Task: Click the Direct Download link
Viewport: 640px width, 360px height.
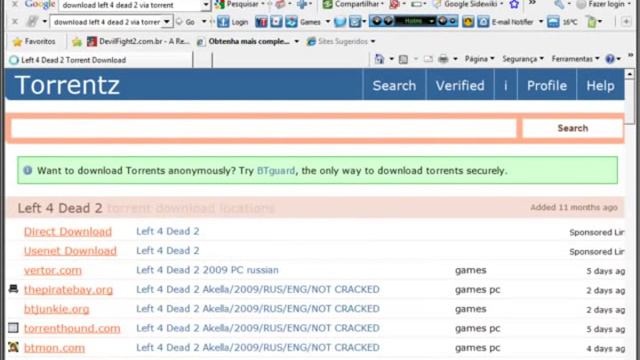Action: (68, 231)
